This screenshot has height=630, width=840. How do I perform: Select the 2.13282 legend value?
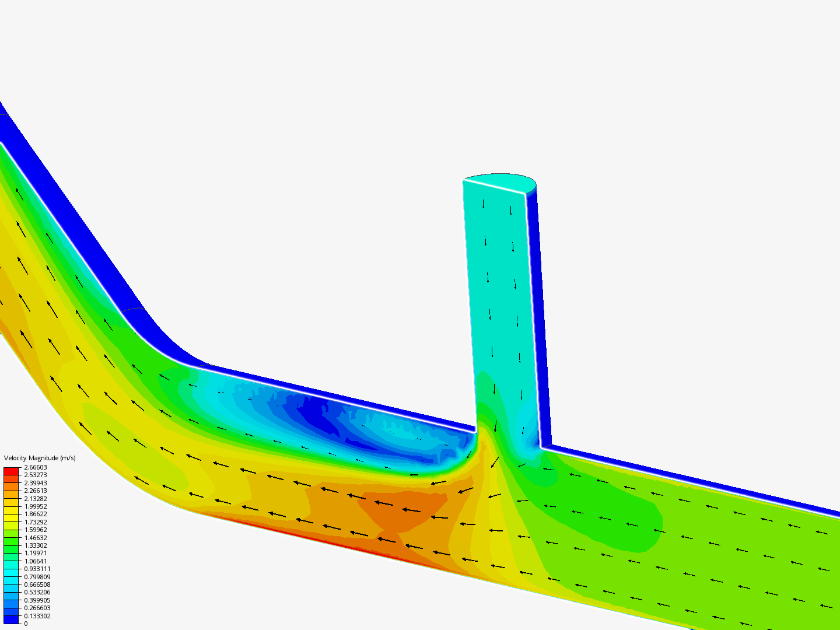36,499
